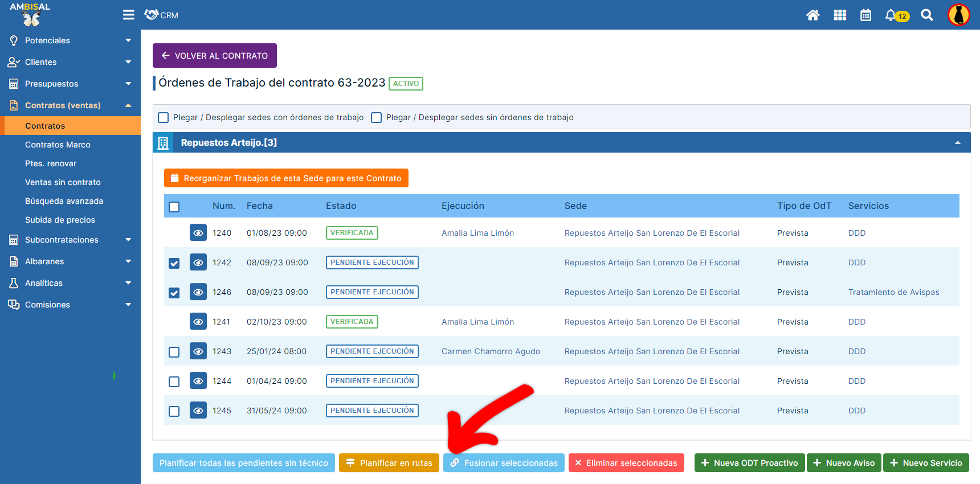View order 1240 with eye icon
Image resolution: width=980 pixels, height=484 pixels.
click(x=198, y=233)
